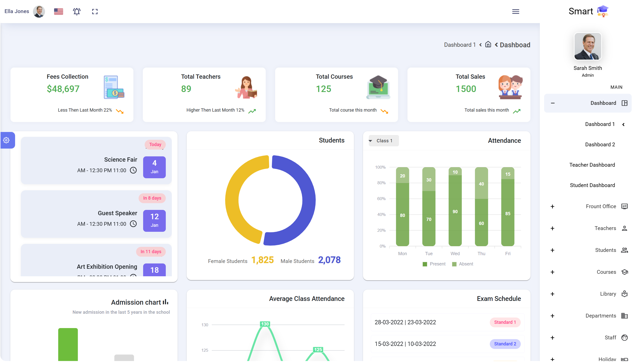Open the settings gear on the left edge

click(6, 140)
